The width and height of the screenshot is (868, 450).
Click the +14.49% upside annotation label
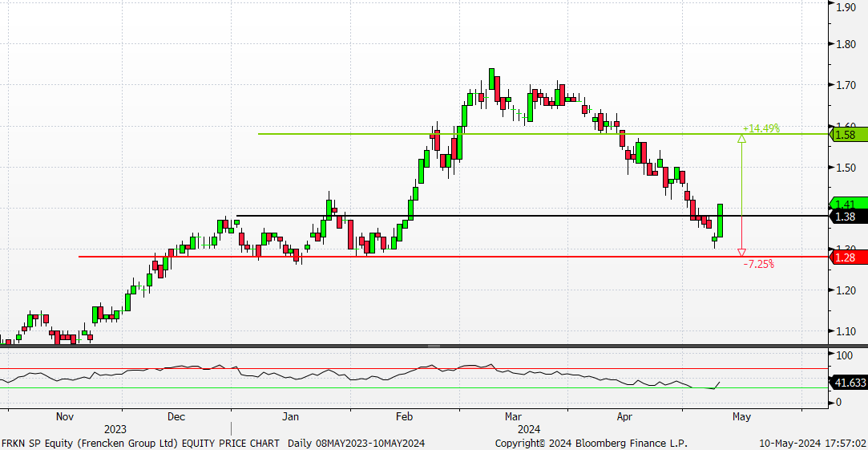[x=761, y=128]
